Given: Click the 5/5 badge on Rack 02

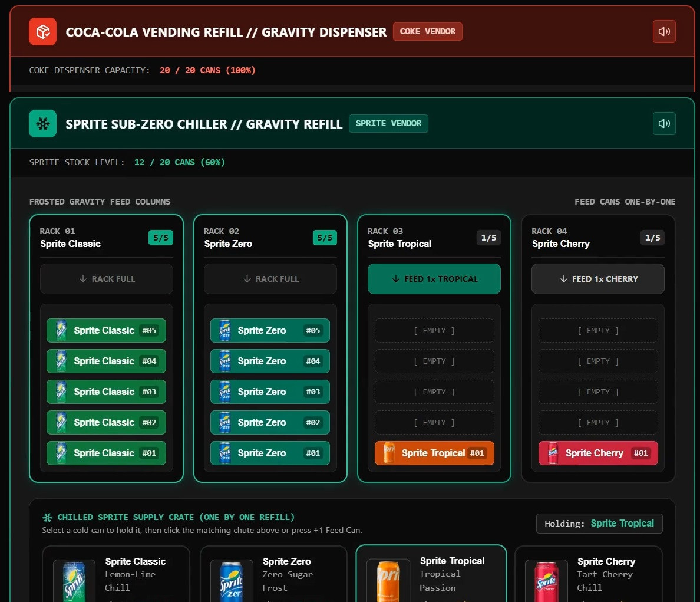Looking at the screenshot, I should (x=325, y=238).
